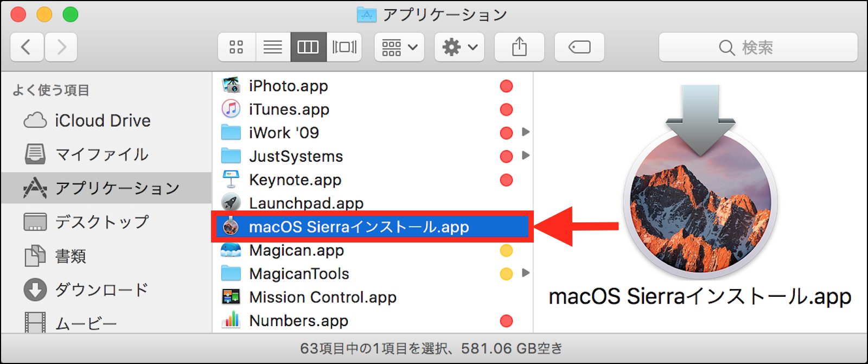
Task: Select アプリケーション in the sidebar
Action: pyautogui.click(x=106, y=188)
